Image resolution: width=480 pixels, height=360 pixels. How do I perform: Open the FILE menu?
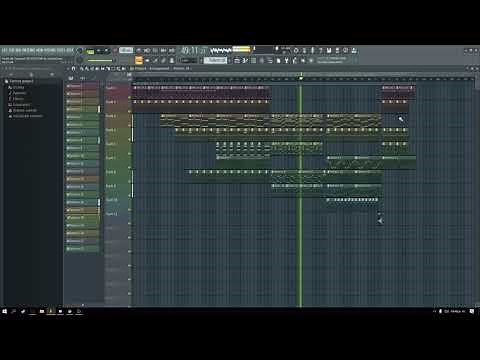click(x=4, y=50)
